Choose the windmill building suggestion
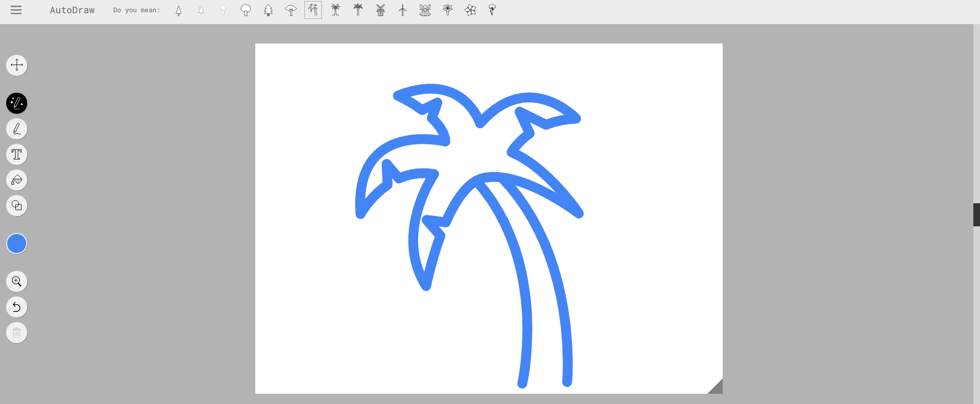 pos(380,10)
